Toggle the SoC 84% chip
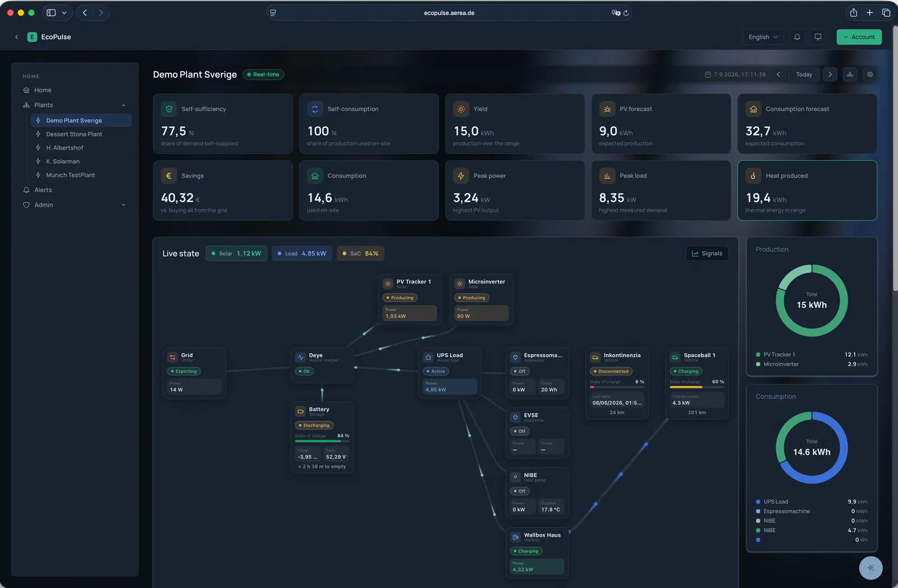 (x=360, y=254)
